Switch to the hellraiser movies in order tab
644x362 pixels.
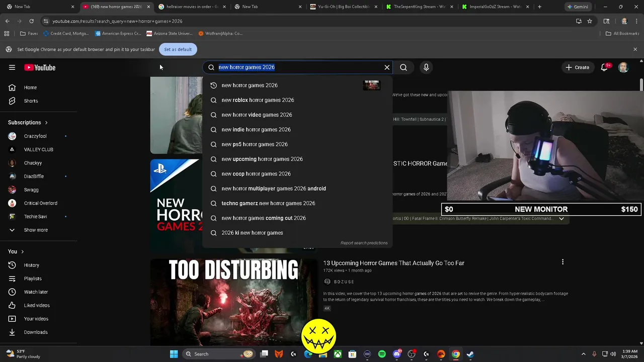click(x=192, y=7)
